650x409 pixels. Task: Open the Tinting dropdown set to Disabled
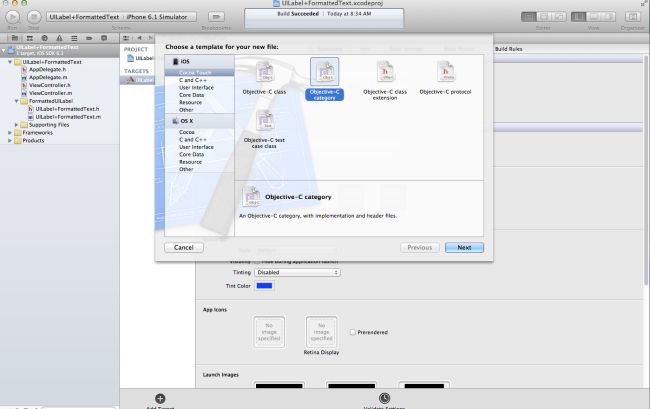[x=297, y=273]
